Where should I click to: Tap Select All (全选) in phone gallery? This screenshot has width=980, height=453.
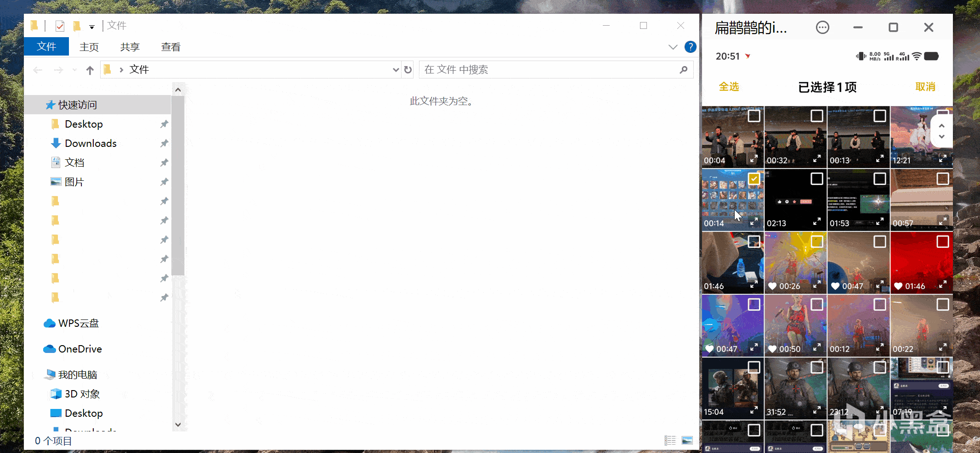pos(729,87)
